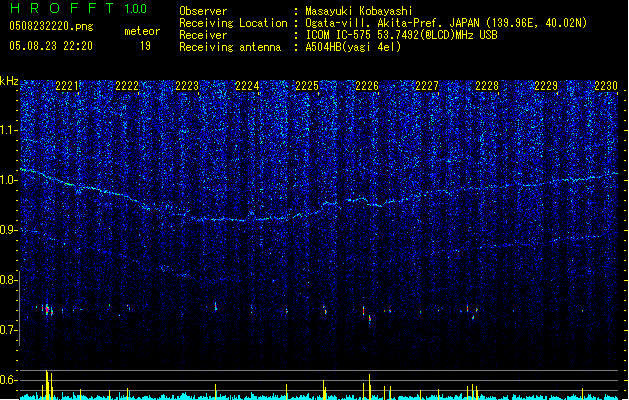Click the 2229 time marker

[546, 85]
